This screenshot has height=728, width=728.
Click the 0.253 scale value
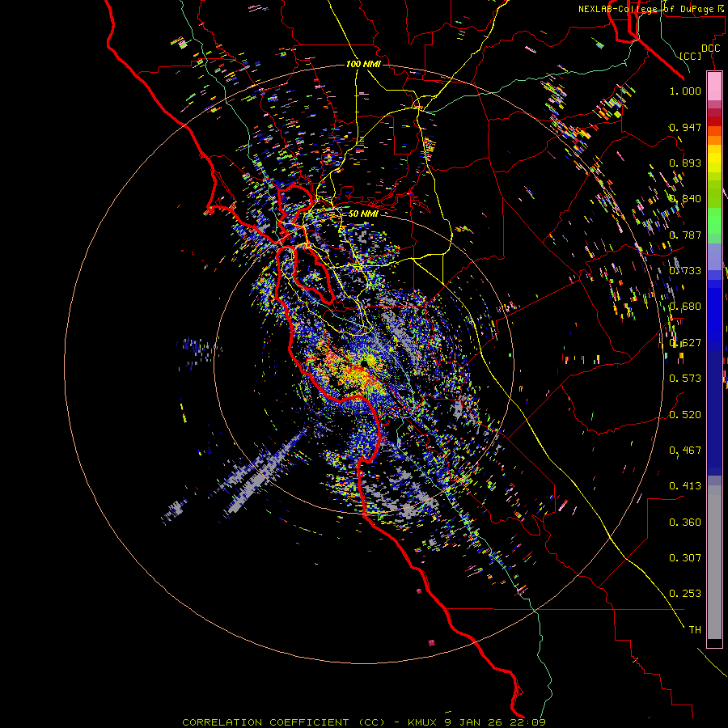click(x=685, y=594)
